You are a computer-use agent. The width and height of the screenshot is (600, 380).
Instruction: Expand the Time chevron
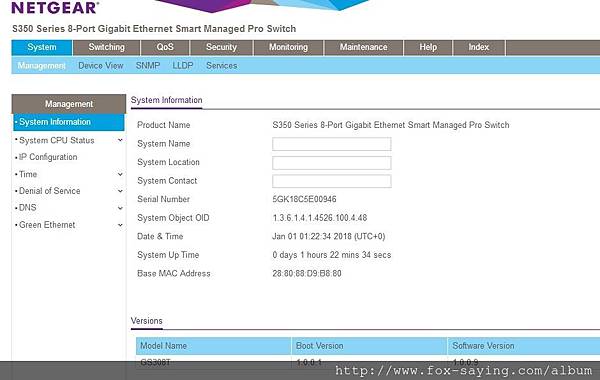click(120, 175)
